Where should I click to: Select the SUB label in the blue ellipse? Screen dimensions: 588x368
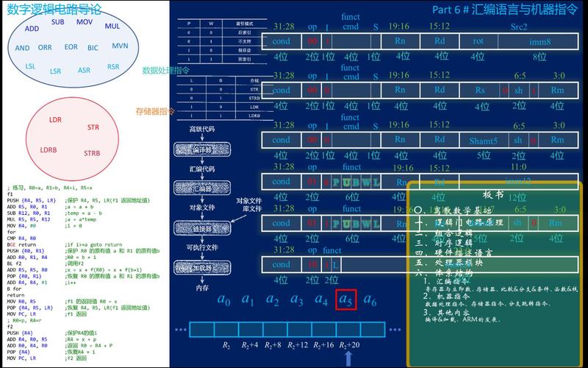pyautogui.click(x=58, y=22)
